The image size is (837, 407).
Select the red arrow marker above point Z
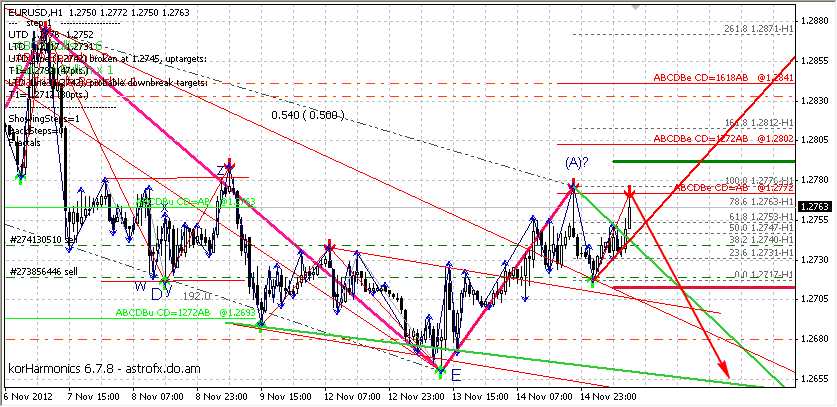coord(230,165)
